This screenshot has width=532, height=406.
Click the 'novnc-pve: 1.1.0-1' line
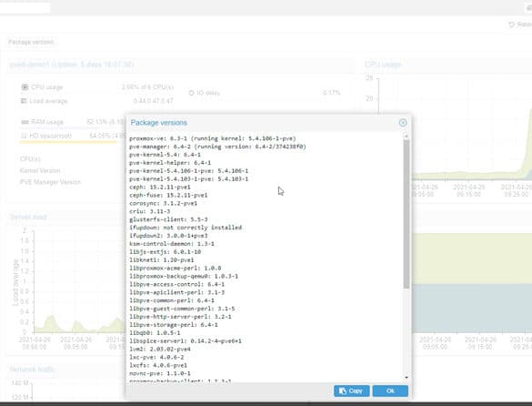160,373
